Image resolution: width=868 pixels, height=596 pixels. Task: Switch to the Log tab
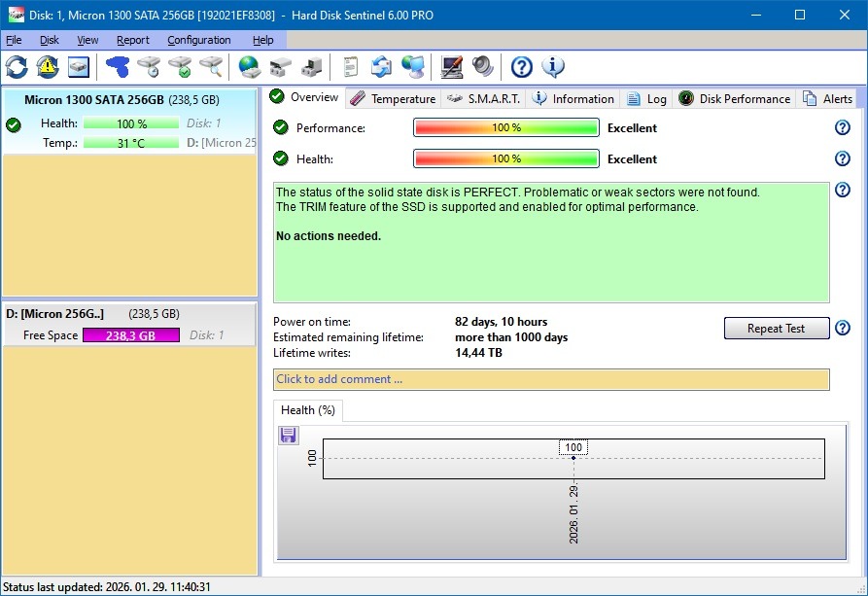646,98
